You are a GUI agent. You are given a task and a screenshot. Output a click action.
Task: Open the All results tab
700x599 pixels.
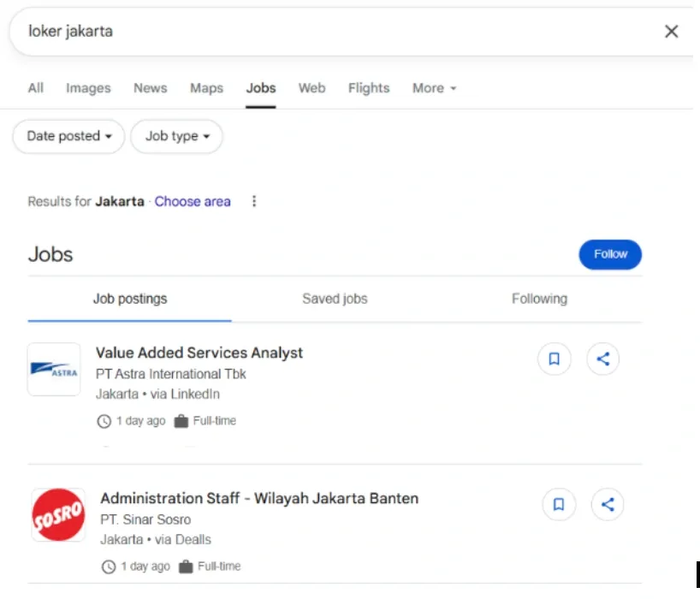click(36, 88)
